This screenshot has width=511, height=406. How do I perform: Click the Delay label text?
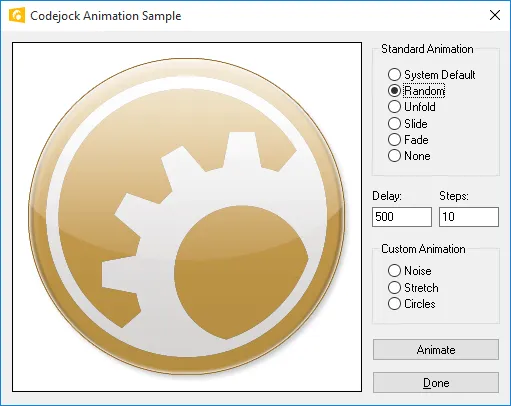[387, 196]
